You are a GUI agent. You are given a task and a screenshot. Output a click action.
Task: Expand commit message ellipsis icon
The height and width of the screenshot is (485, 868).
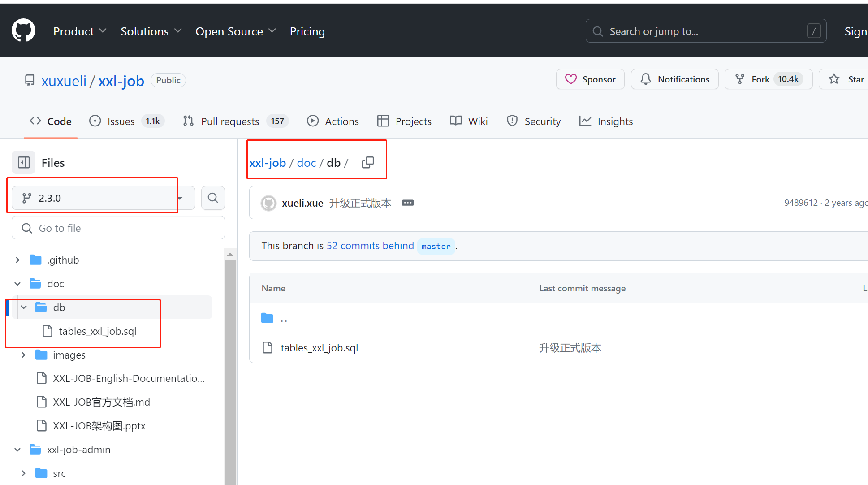(x=407, y=203)
